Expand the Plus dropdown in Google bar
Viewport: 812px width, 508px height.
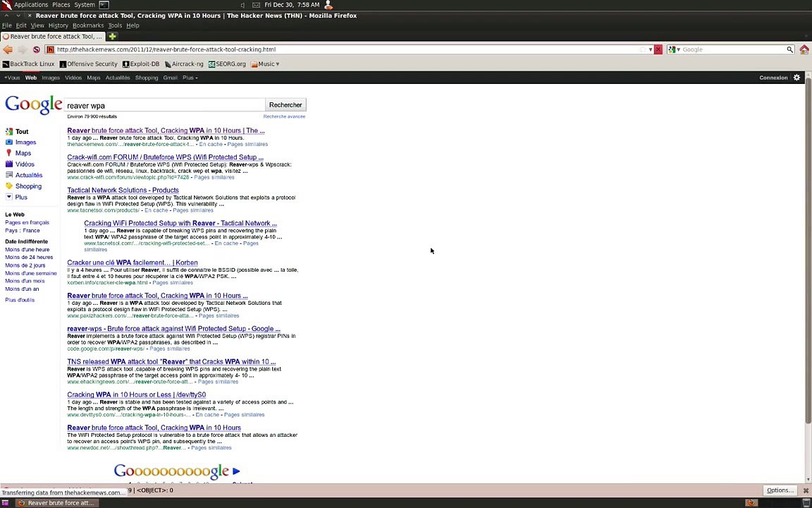(190, 78)
